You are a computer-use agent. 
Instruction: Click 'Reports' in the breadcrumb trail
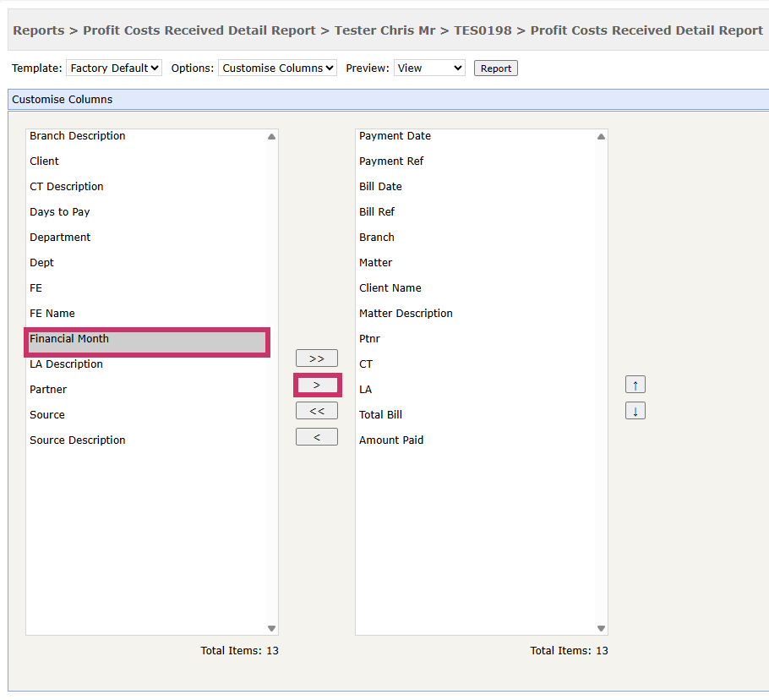click(x=39, y=30)
